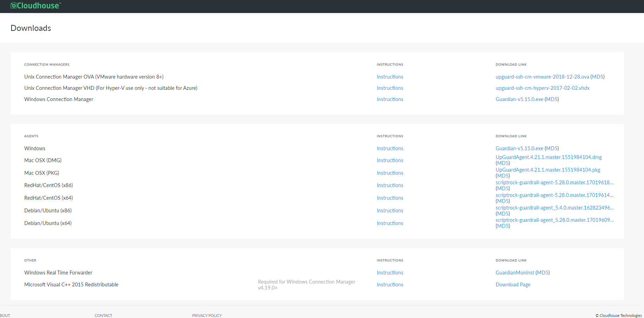Screen dimensions: 644x318
Task: Open Instructions for Unix Connection Manager OVA
Action: click(x=390, y=77)
